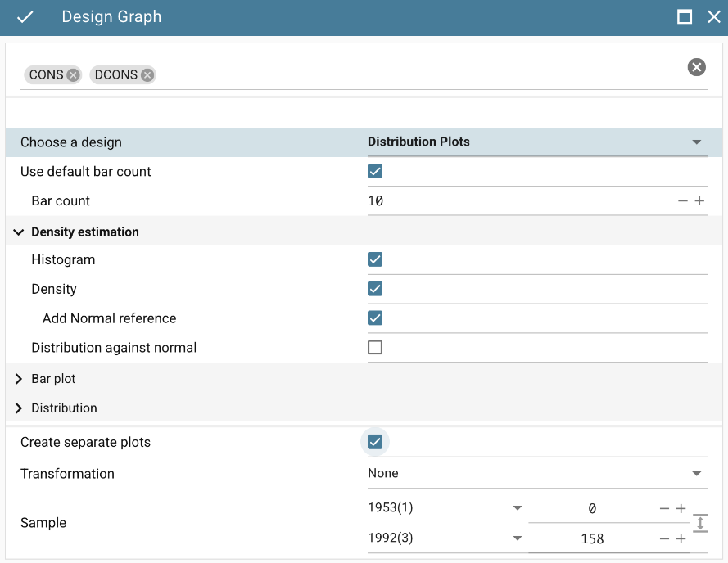Expand the Distribution section

[x=19, y=408]
